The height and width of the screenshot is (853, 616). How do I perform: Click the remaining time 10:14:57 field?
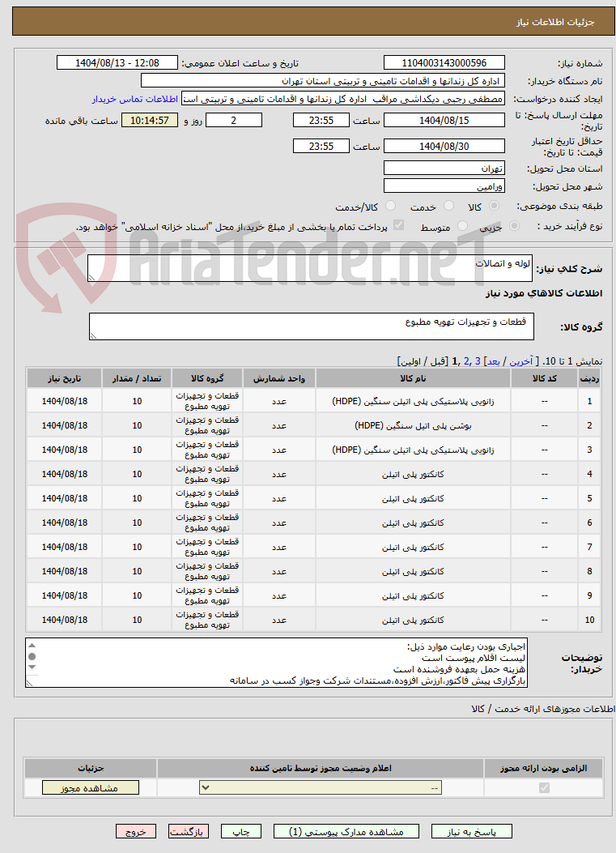click(150, 120)
